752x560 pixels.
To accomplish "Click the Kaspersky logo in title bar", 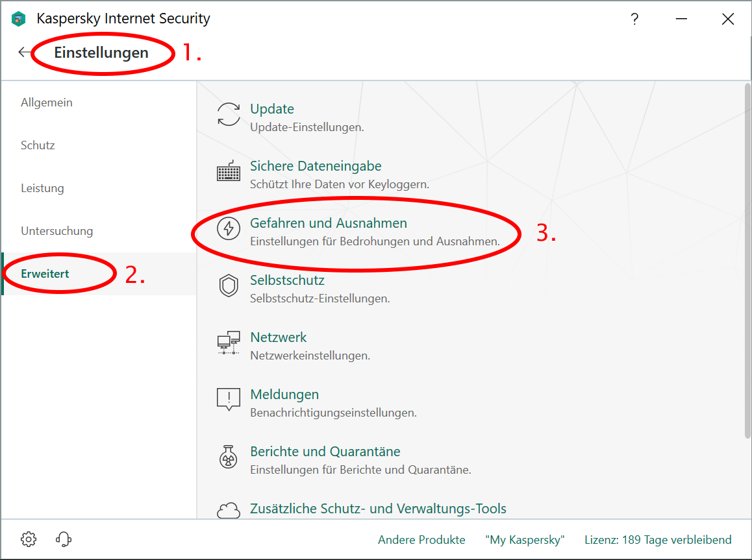I will (x=19, y=19).
